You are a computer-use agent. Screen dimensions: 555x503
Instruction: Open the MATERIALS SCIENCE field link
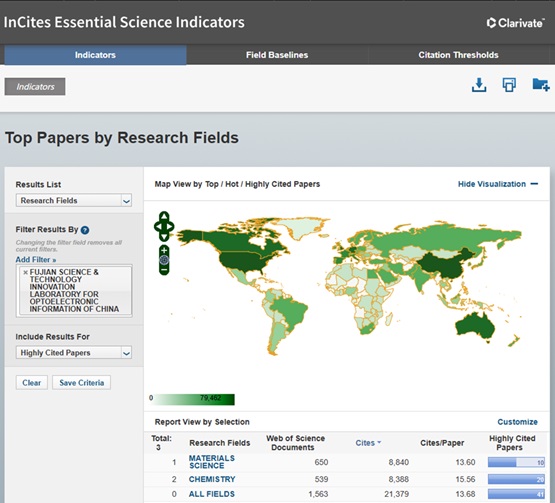[212, 462]
